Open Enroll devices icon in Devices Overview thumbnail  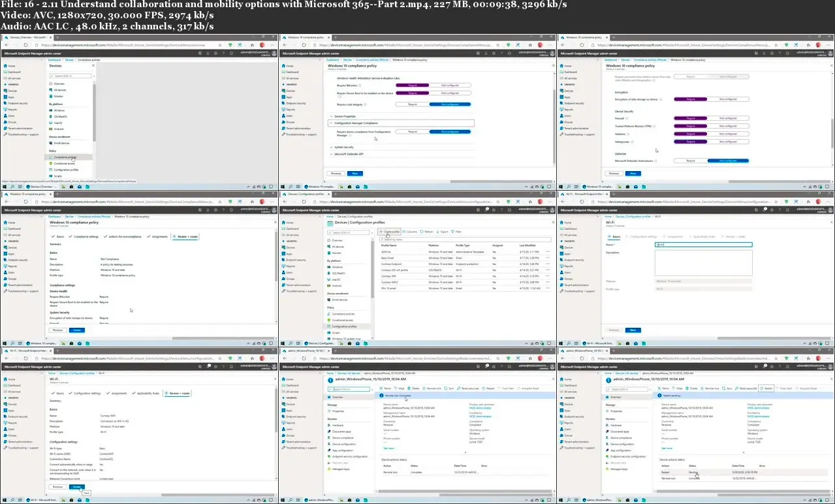click(x=51, y=142)
